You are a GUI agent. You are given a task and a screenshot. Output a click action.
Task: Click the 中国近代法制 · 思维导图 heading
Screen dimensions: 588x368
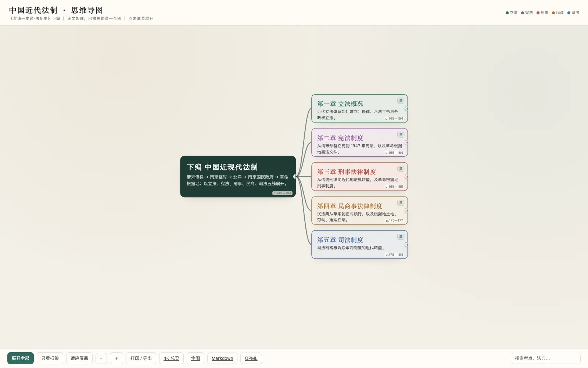(x=56, y=10)
